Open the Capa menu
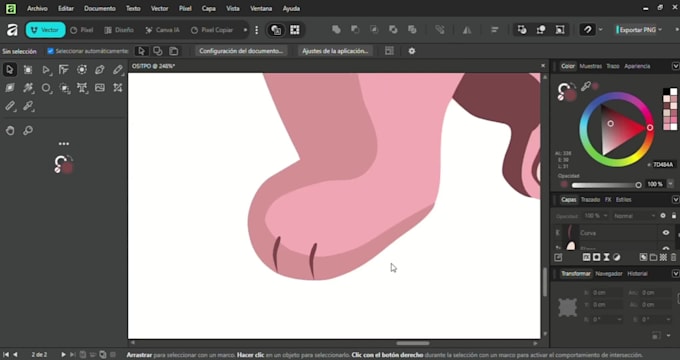 click(x=209, y=8)
